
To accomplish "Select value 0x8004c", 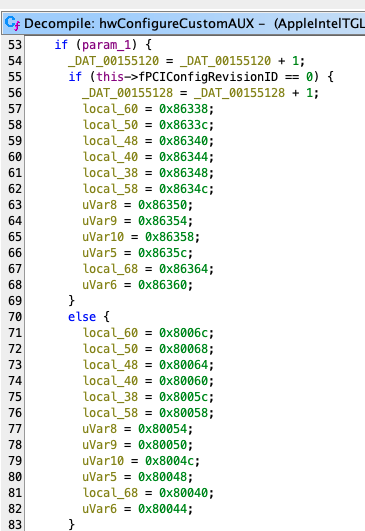I will (x=170, y=461).
